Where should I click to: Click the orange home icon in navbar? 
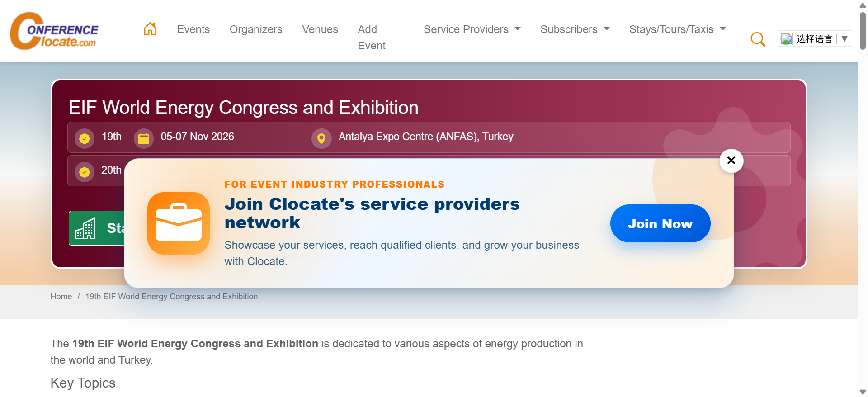(x=150, y=29)
